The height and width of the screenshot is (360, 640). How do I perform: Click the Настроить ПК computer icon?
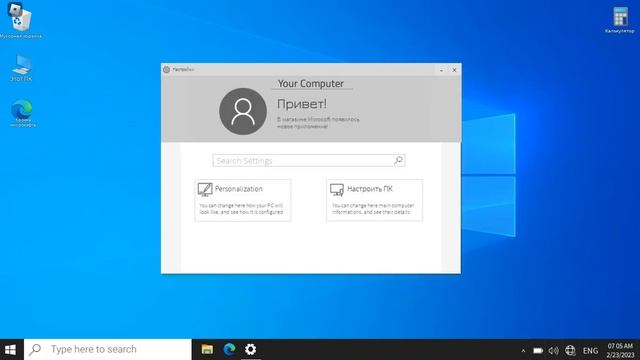pyautogui.click(x=337, y=190)
